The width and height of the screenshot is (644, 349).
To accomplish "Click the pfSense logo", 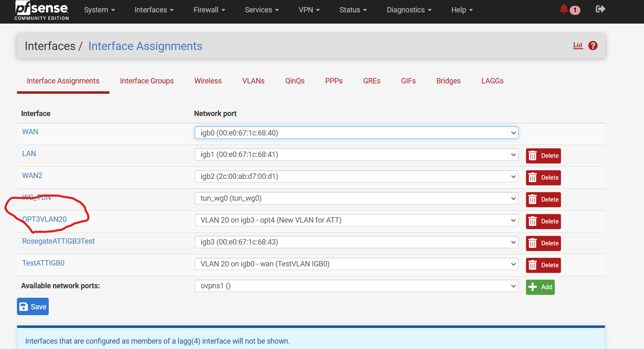I will tap(42, 10).
